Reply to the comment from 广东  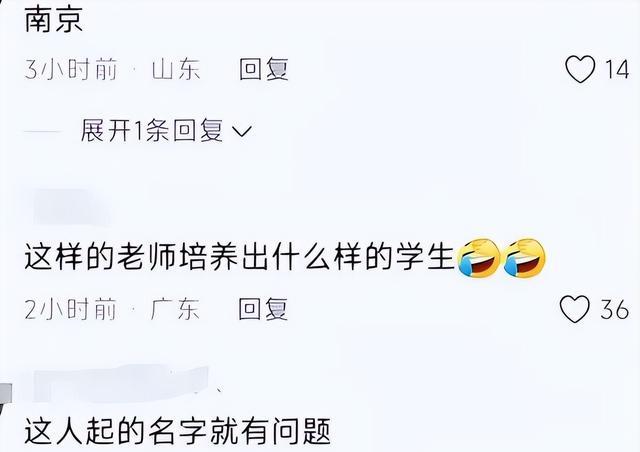(263, 309)
